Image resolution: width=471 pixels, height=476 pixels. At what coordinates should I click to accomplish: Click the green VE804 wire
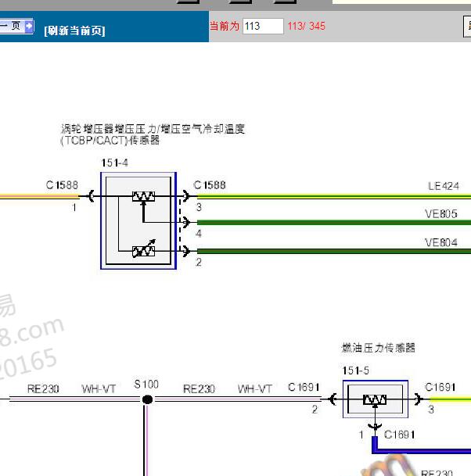click(334, 251)
